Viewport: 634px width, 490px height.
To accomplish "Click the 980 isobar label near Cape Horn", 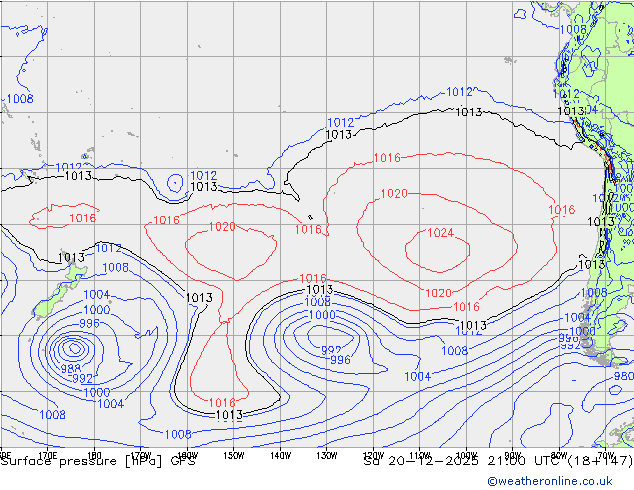I will [x=624, y=376].
